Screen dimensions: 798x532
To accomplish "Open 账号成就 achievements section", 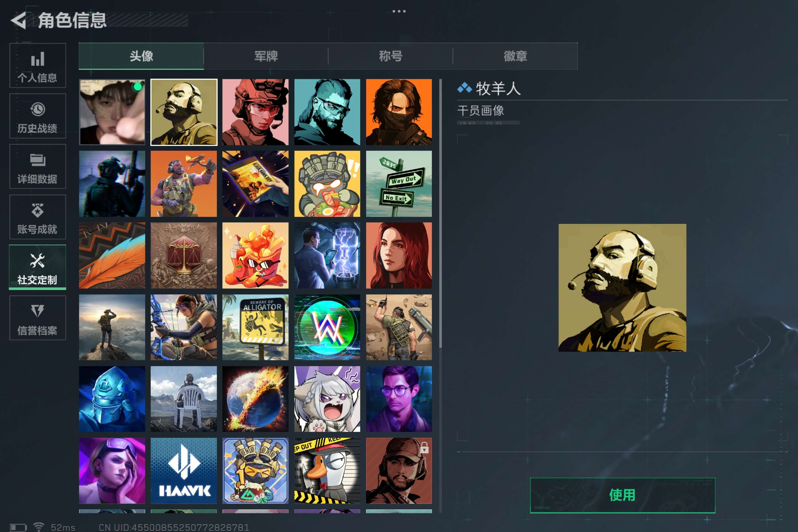I will pos(38,217).
